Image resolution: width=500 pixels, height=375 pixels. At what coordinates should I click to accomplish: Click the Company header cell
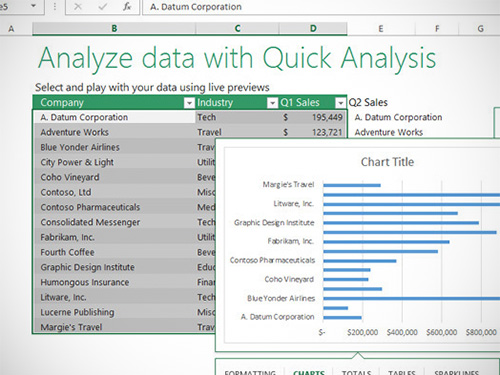tap(114, 102)
